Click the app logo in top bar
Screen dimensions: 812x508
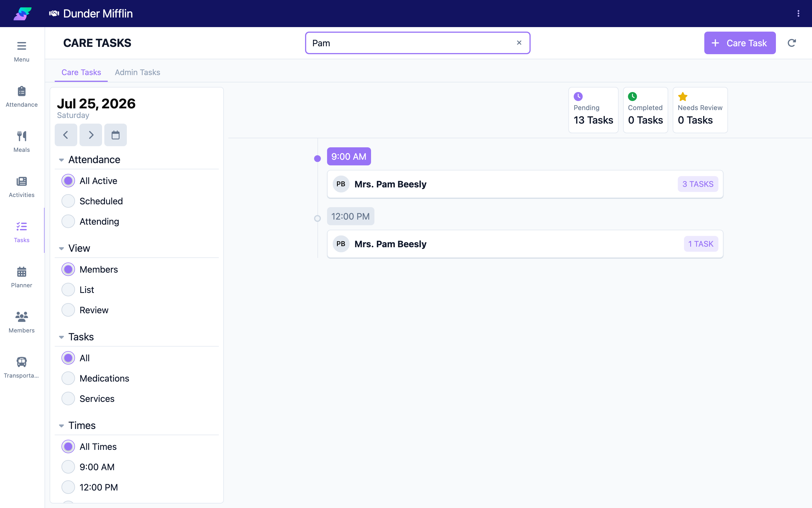click(23, 14)
